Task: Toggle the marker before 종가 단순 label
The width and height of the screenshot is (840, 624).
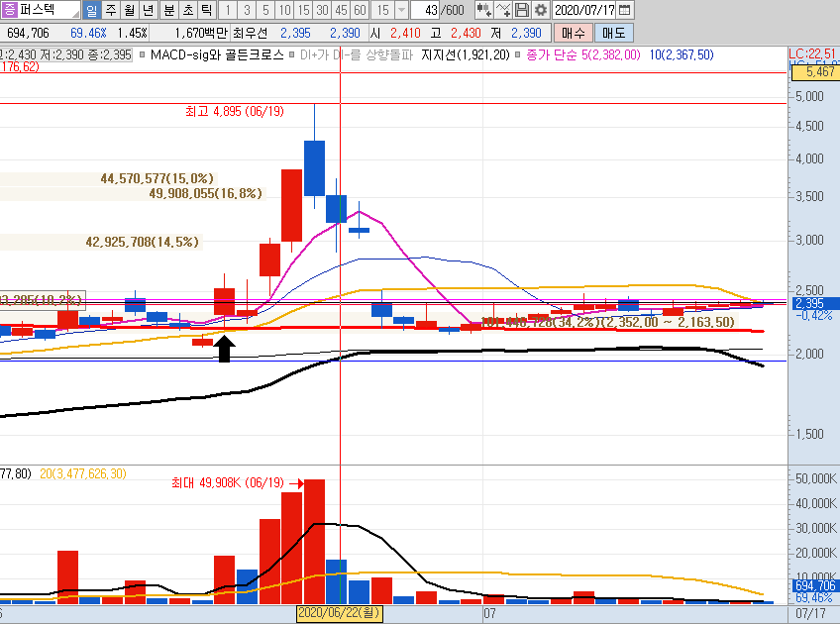Action: click(x=518, y=54)
